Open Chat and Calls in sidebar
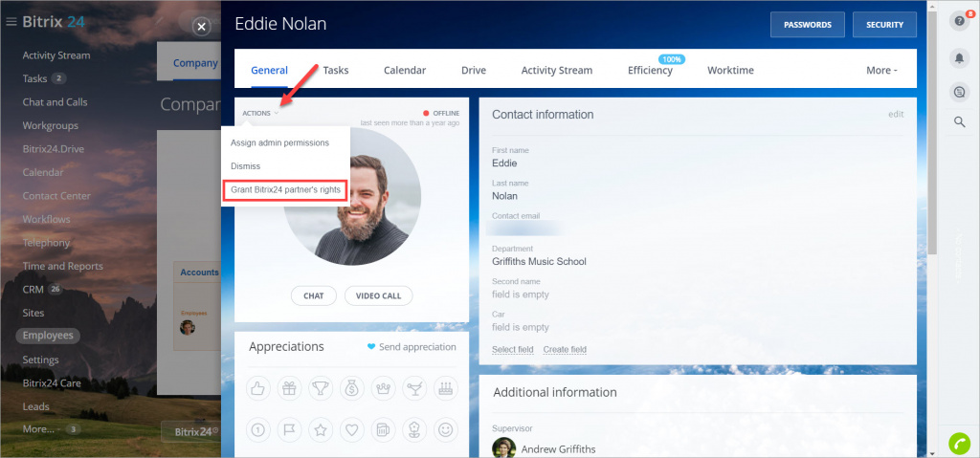The width and height of the screenshot is (980, 458). pyautogui.click(x=55, y=102)
